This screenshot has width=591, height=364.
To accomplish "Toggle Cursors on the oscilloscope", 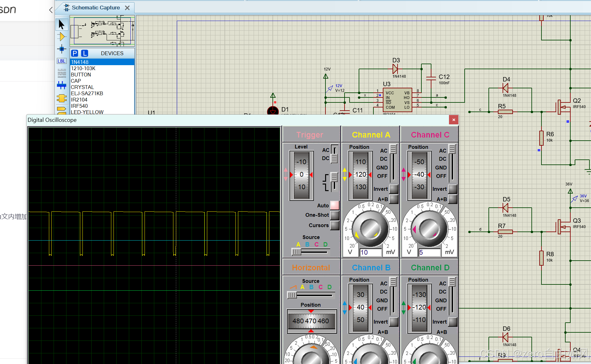I will (335, 225).
